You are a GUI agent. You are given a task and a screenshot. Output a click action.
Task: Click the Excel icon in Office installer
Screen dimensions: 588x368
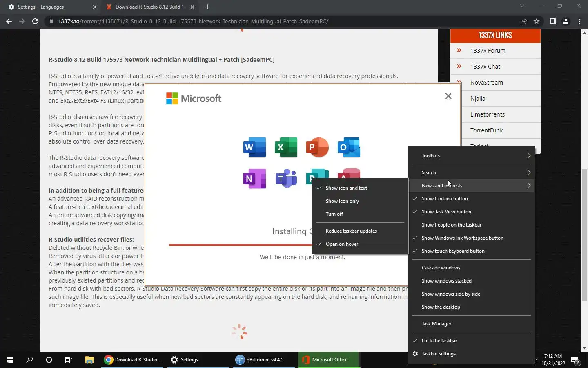pos(286,147)
